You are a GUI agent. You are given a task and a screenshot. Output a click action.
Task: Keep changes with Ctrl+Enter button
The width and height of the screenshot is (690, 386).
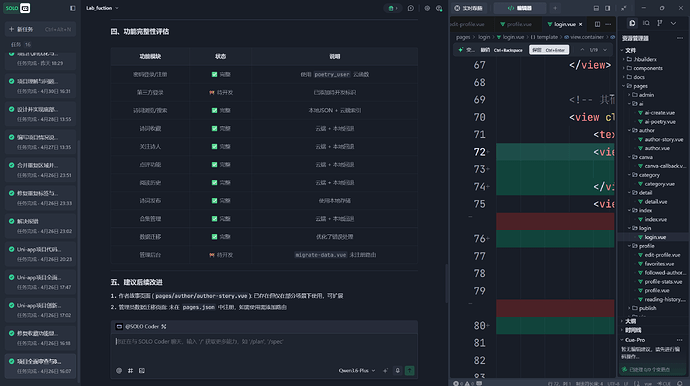[549, 50]
